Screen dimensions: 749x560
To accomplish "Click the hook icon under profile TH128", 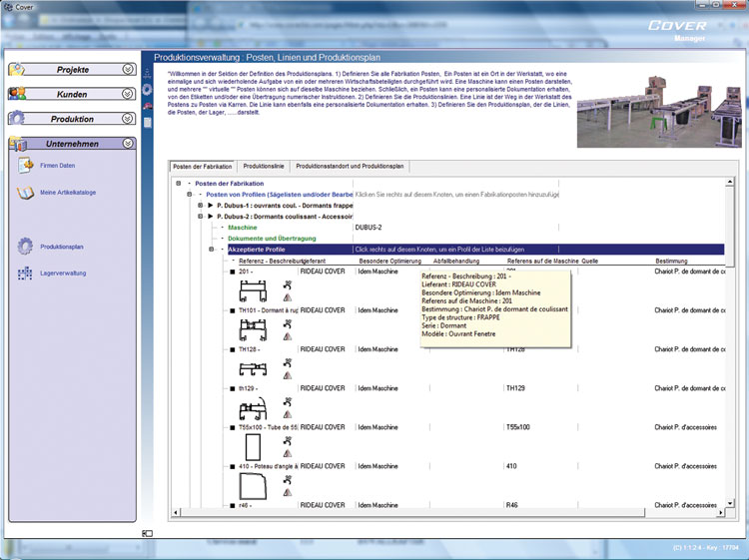I will pos(287,363).
